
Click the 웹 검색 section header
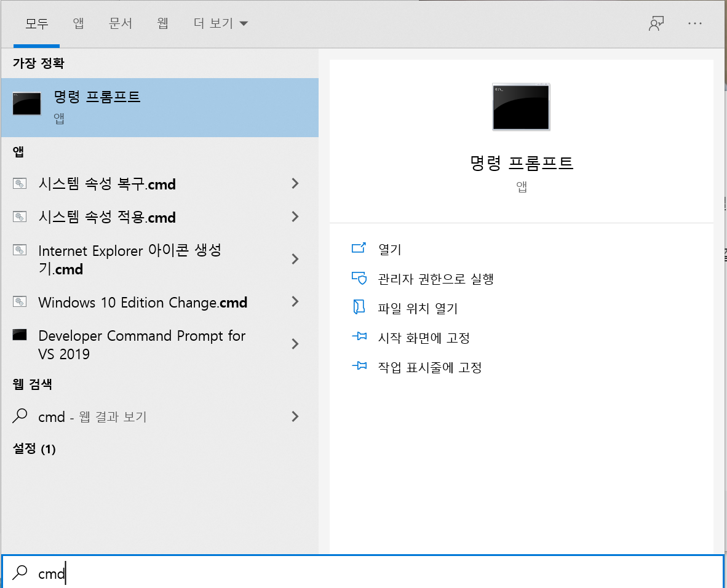click(x=32, y=384)
